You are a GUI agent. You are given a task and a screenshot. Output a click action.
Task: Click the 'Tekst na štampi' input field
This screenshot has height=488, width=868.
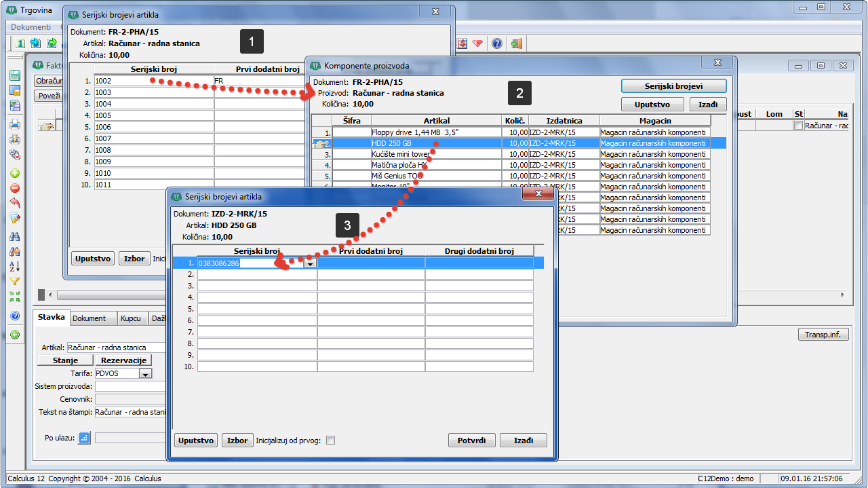coord(131,412)
